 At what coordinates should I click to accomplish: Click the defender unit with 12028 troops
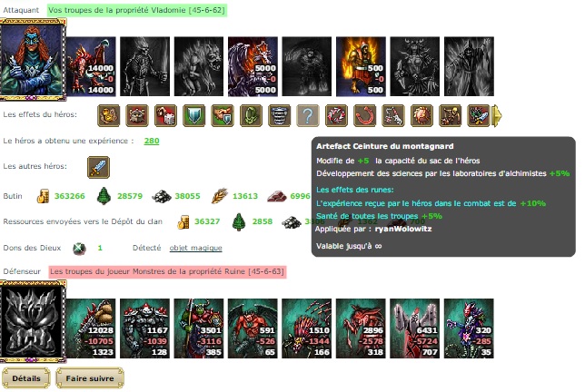pos(91,328)
